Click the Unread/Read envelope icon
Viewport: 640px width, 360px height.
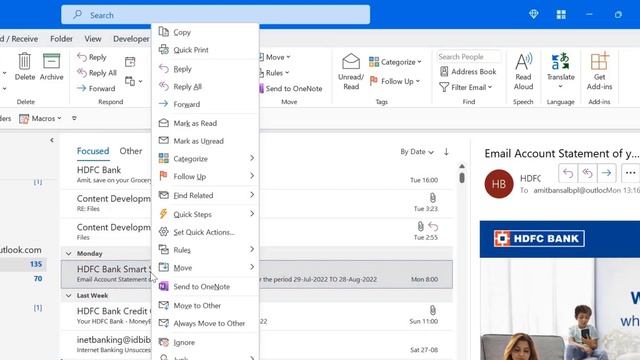pos(351,61)
